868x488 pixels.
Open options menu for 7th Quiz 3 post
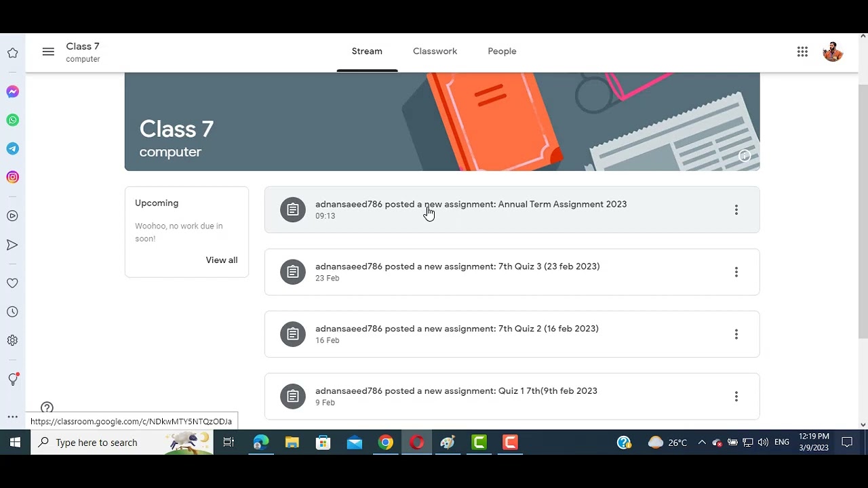[x=736, y=272]
